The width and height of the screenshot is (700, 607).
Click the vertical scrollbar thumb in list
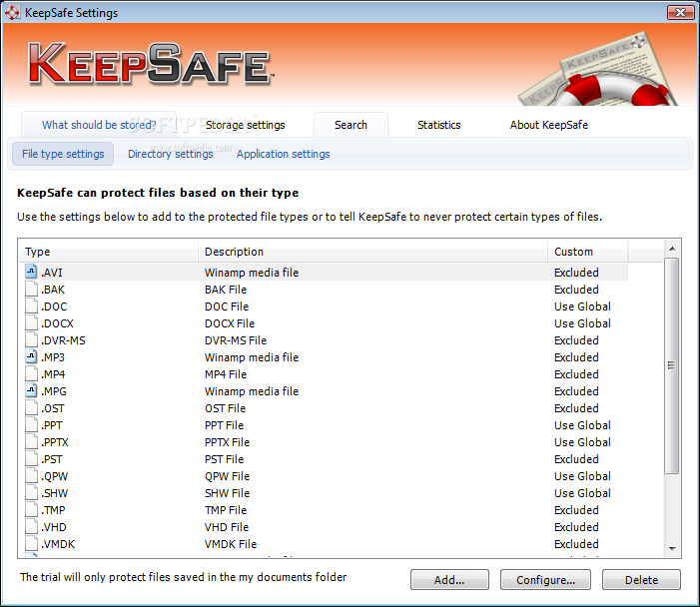coord(671,365)
